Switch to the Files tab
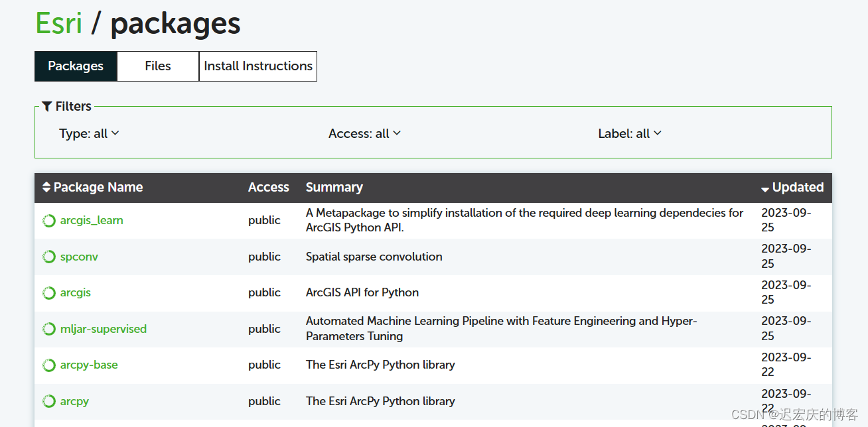Viewport: 868px width, 427px height. tap(158, 66)
